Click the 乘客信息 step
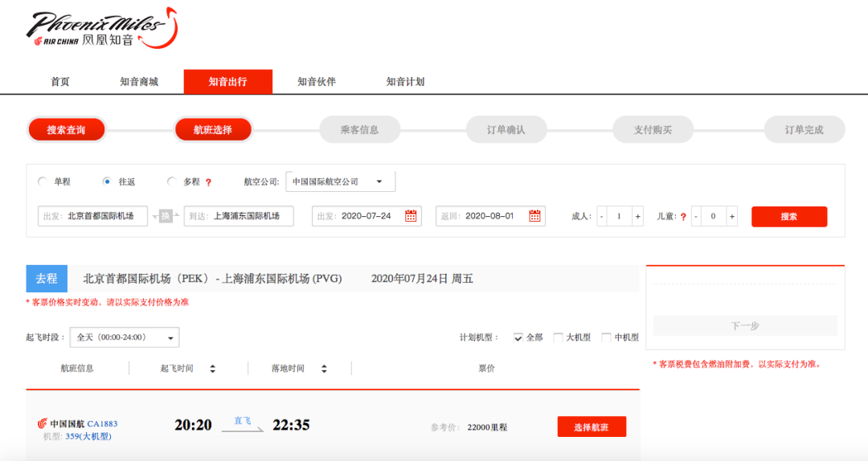Viewport: 868px width, 461px height. 360,130
